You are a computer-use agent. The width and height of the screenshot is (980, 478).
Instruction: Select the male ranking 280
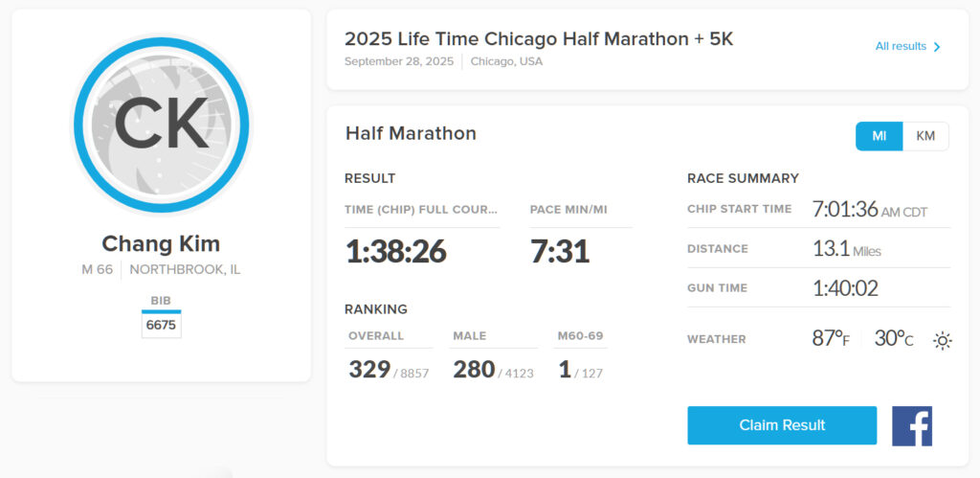pos(474,369)
